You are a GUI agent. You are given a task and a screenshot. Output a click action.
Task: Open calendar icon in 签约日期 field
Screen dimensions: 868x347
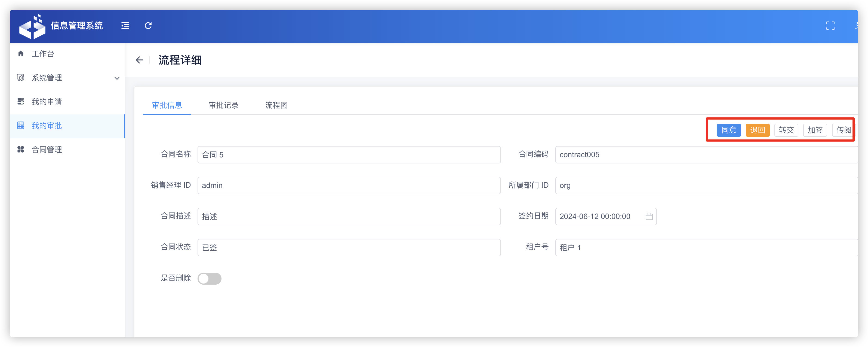[649, 217]
